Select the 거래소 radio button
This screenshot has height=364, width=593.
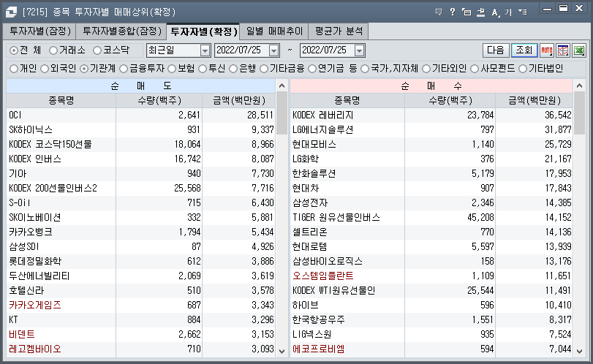pyautogui.click(x=53, y=50)
